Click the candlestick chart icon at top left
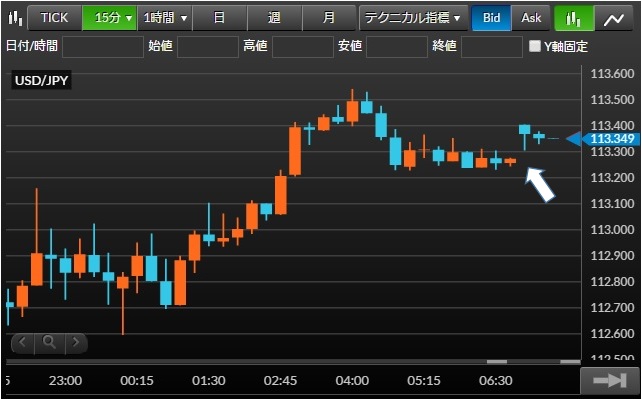The height and width of the screenshot is (399, 642). (15, 18)
